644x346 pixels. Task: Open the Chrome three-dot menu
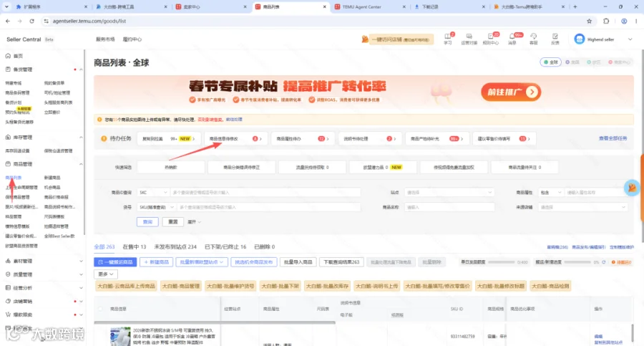(636, 21)
